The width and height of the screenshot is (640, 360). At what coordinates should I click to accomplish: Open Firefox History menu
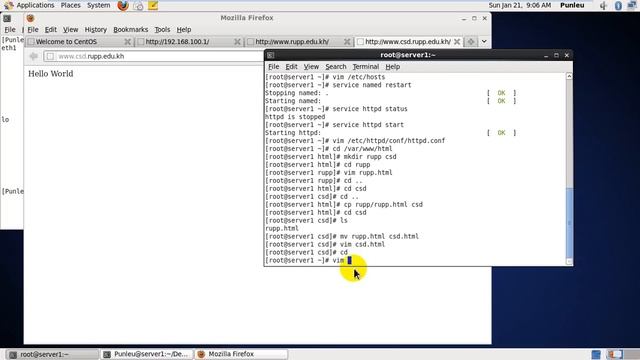(x=96, y=29)
